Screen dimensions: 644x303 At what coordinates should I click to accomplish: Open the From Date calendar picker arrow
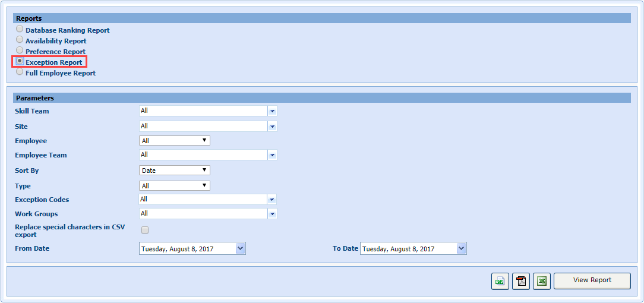click(240, 249)
